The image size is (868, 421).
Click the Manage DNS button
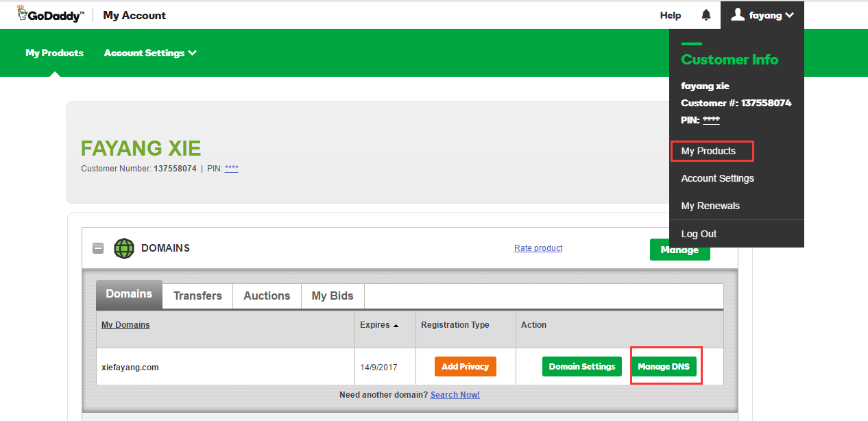tap(664, 367)
